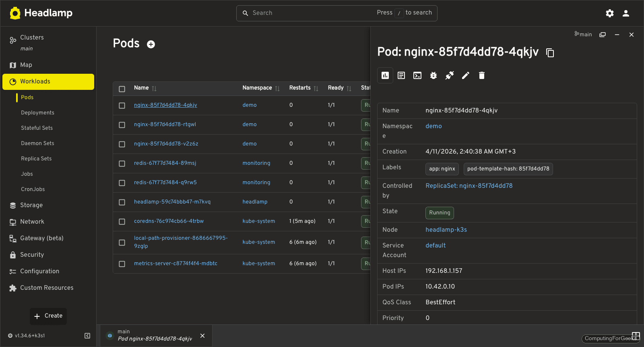Click the pod-template-hash label chip
644x347 pixels.
coord(508,169)
